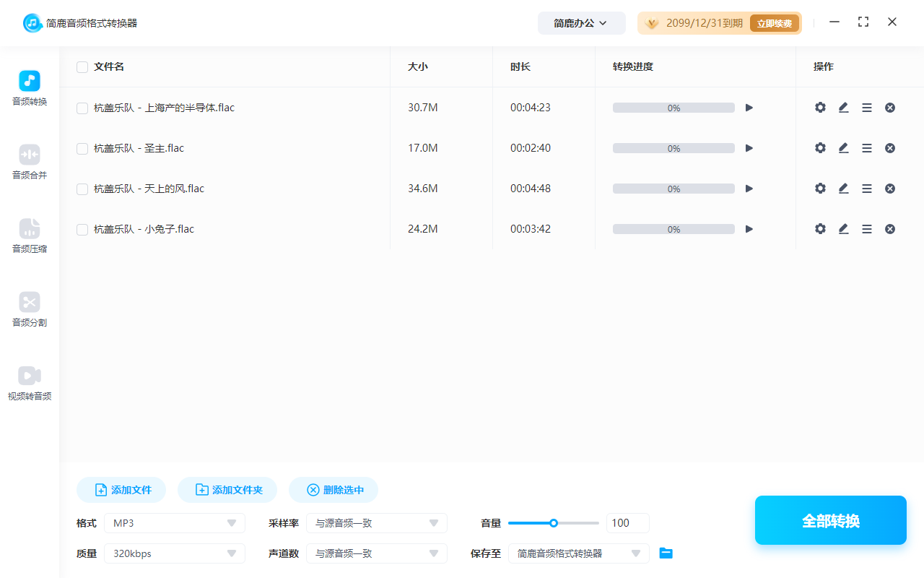924x578 pixels.
Task: Open the 视频转音频 sidebar tool
Action: click(x=29, y=381)
